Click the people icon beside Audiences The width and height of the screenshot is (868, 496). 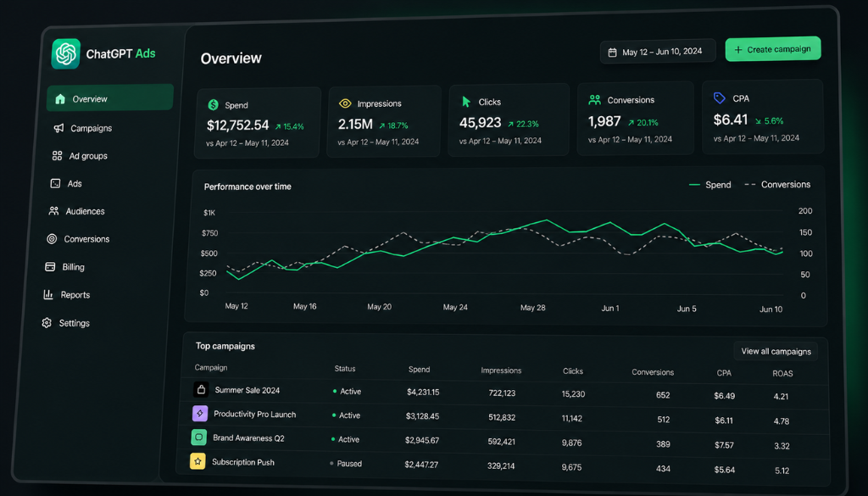point(53,211)
